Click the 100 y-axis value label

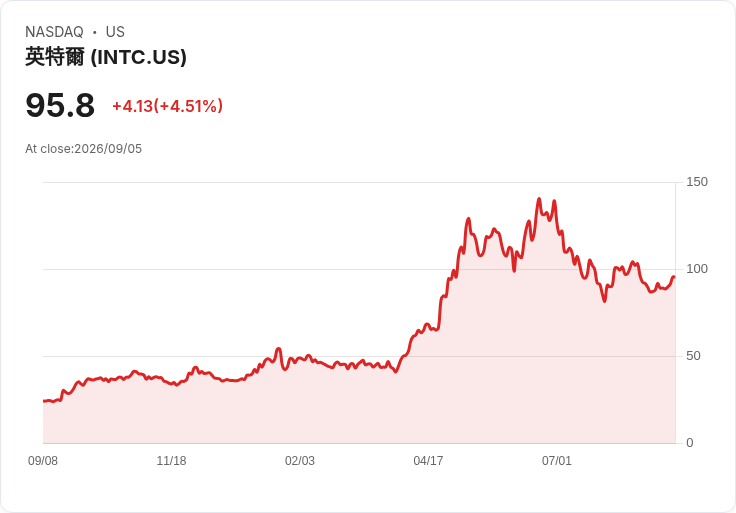(697, 269)
